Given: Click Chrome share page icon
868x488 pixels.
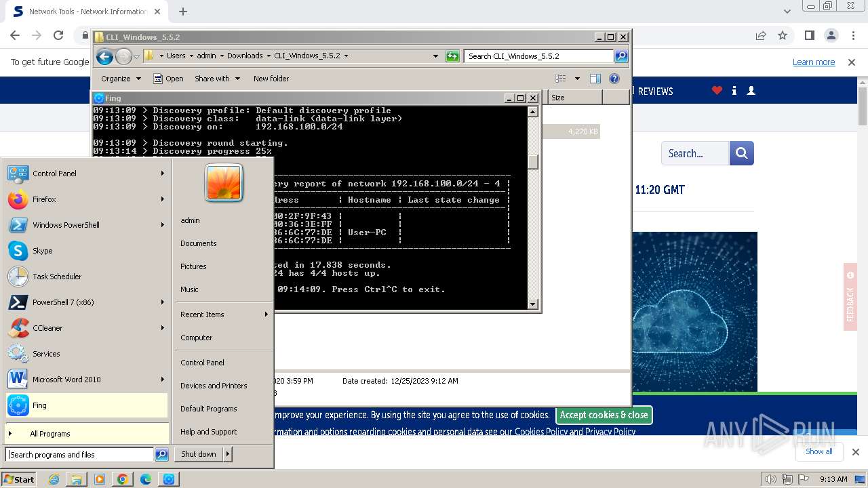Looking at the screenshot, I should (x=761, y=35).
